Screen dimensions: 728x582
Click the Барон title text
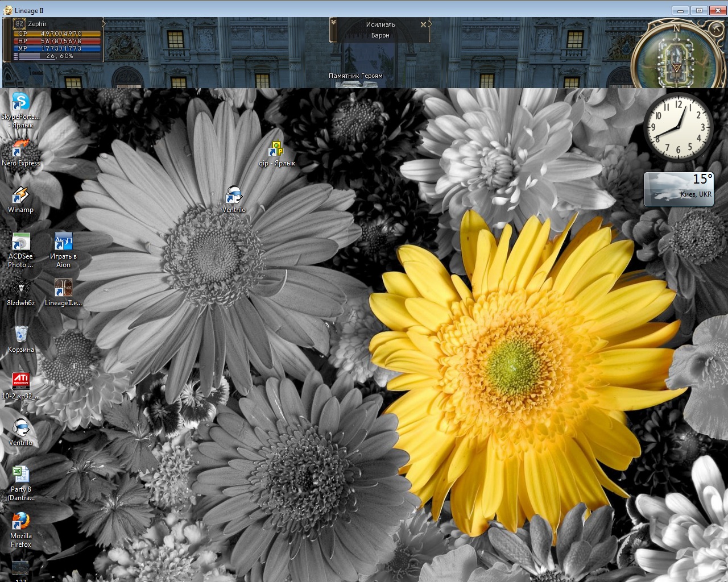(380, 35)
